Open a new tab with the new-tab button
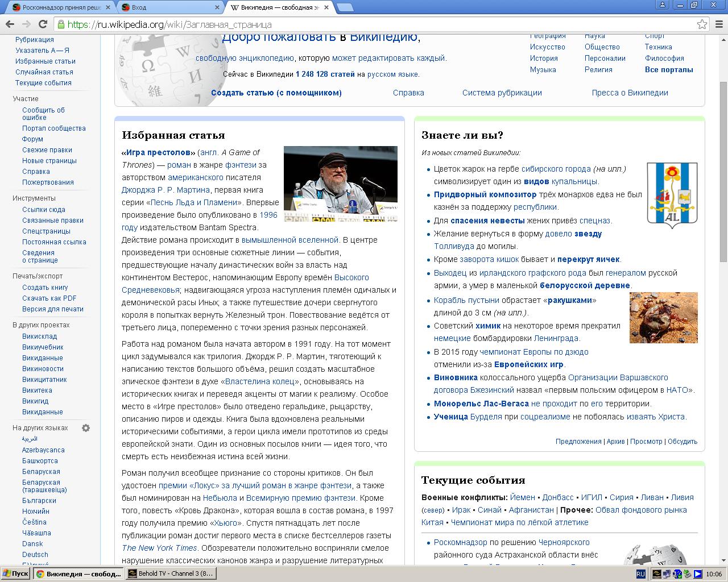Screen dimensions: 728x582 [x=345, y=7]
